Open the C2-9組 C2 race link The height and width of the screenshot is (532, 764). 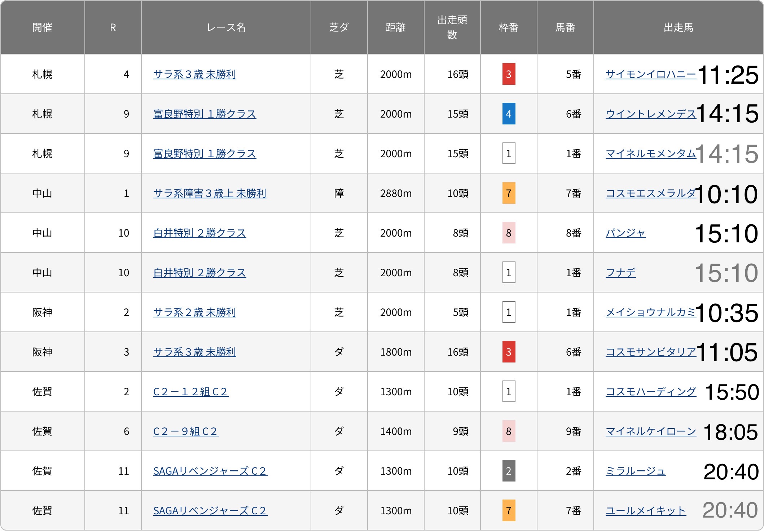pos(186,431)
